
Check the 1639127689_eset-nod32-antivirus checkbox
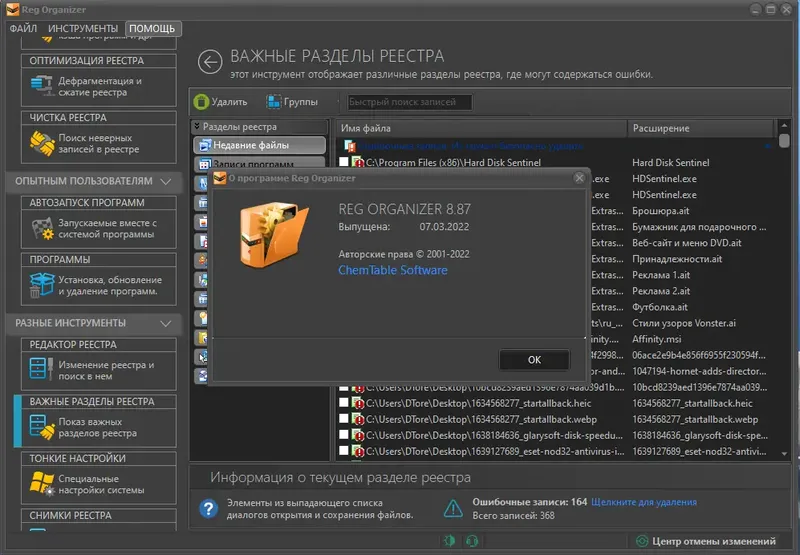click(x=344, y=451)
